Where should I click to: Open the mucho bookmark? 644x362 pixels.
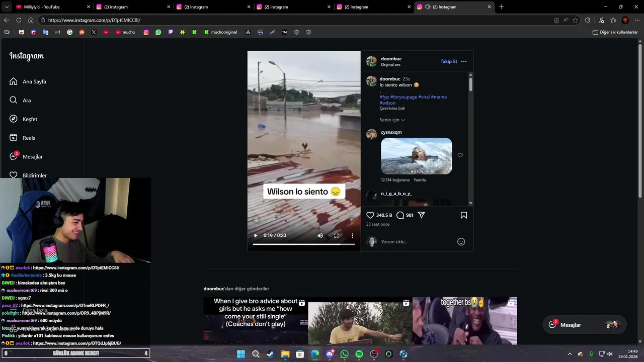(x=125, y=32)
